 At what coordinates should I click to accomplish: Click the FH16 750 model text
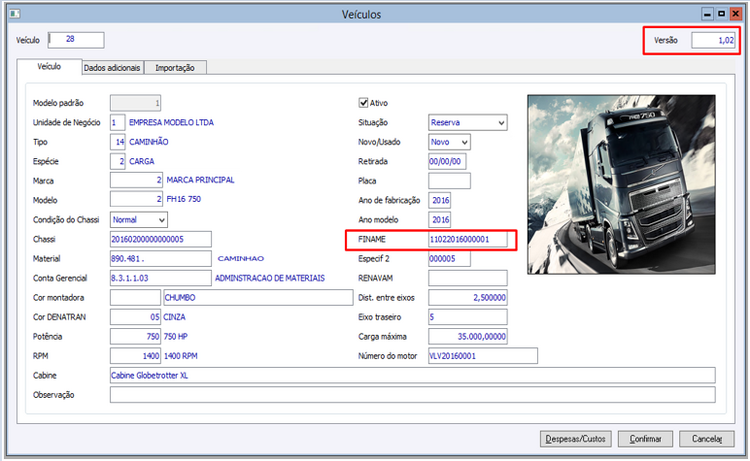coord(184,199)
